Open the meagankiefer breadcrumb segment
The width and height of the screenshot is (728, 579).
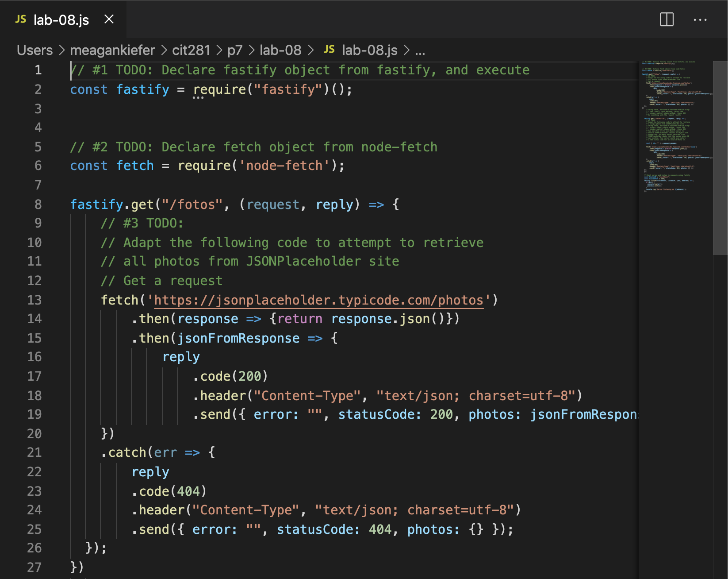click(x=112, y=50)
